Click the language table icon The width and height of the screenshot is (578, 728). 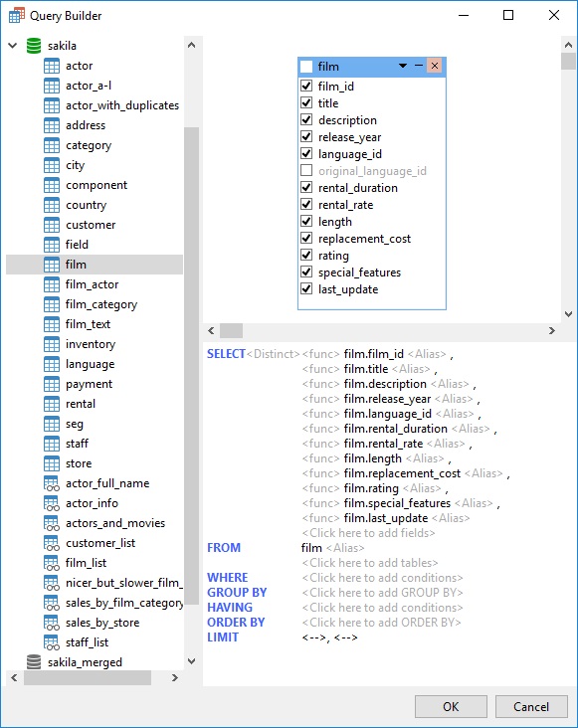coord(52,364)
